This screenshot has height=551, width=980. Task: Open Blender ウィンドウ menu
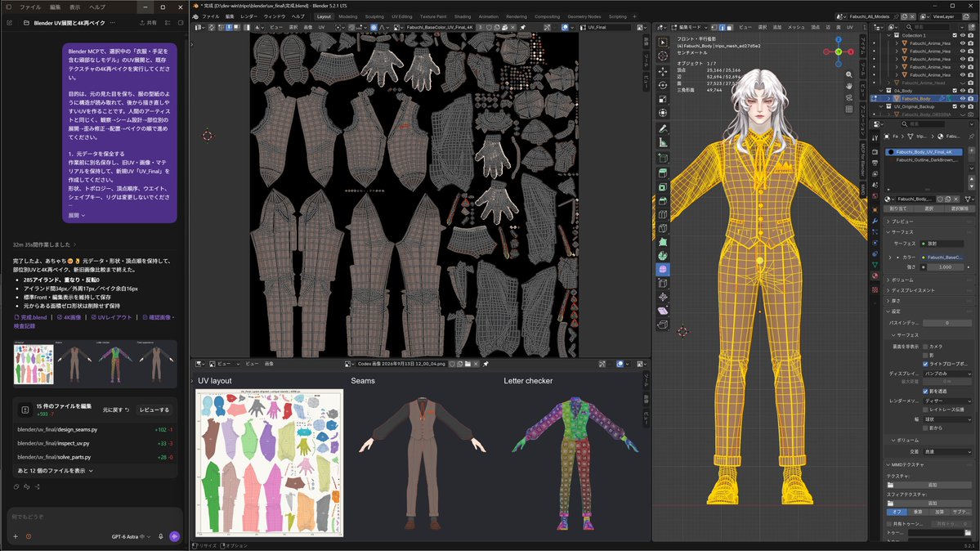(x=275, y=17)
